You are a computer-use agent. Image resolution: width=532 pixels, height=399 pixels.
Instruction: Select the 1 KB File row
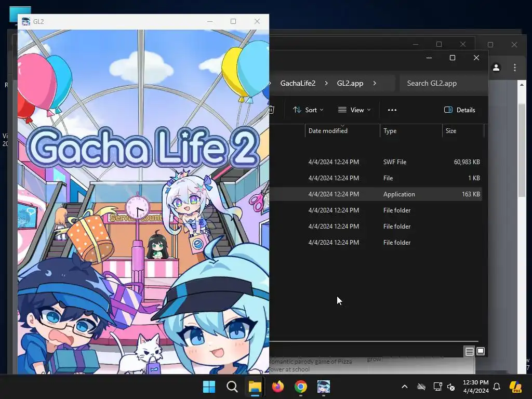[376, 178]
